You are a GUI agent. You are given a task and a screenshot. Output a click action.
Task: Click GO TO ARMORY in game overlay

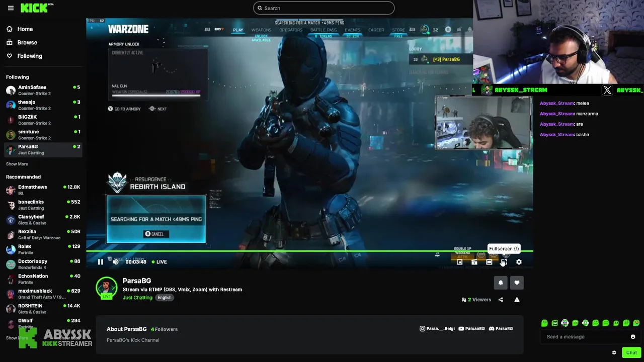point(124,109)
